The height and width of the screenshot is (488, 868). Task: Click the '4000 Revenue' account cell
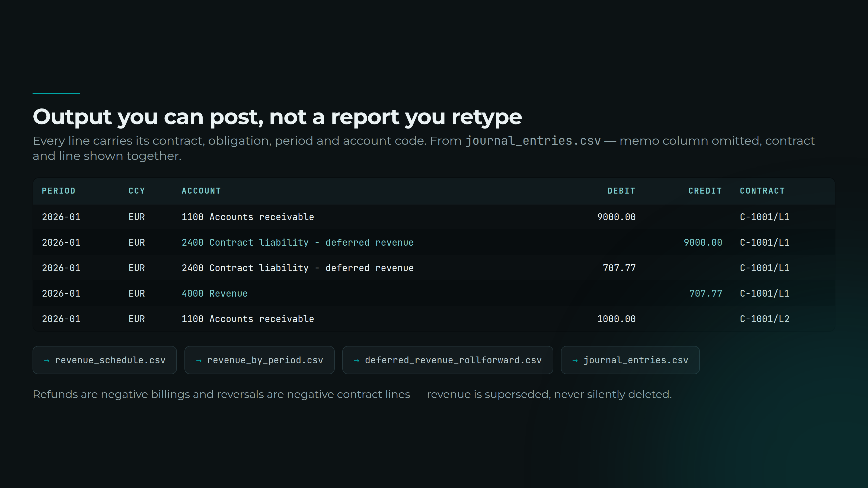pos(215,293)
